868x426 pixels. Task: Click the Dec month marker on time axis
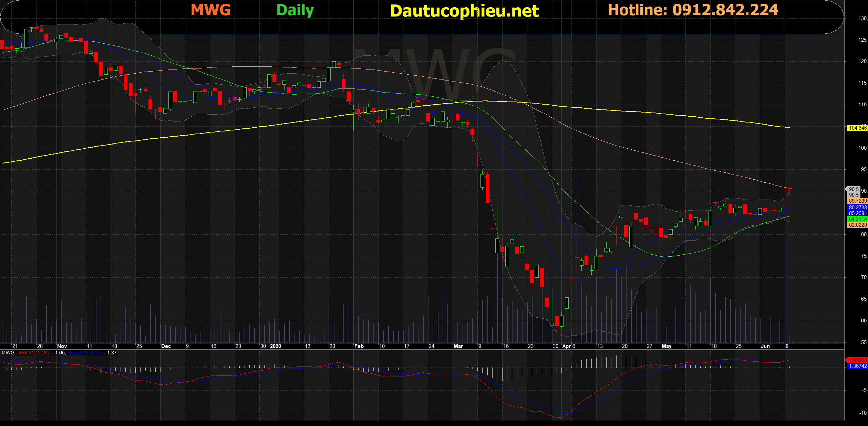pos(166,346)
